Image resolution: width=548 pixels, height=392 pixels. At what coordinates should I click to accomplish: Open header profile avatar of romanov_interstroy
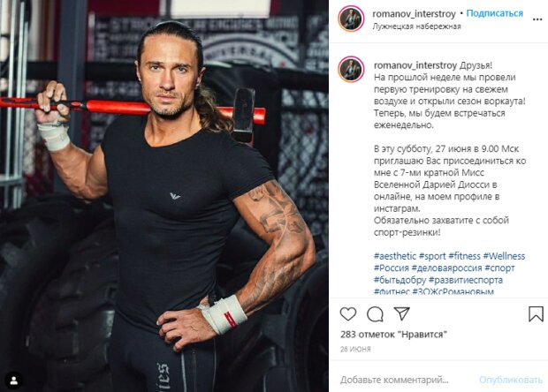351,19
